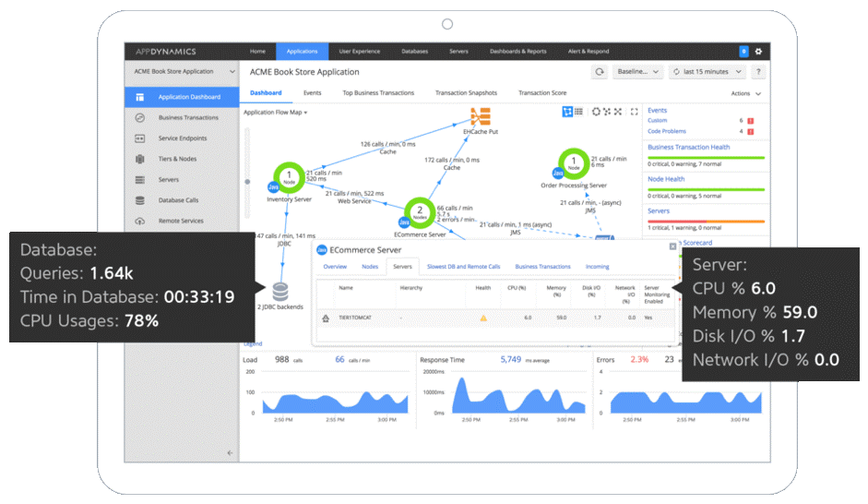Open the Code Problems link

coord(667,131)
